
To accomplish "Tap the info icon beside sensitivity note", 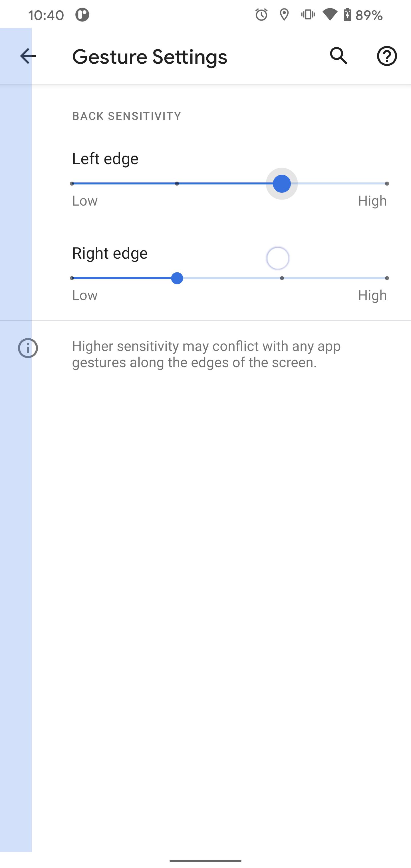I will click(x=28, y=348).
